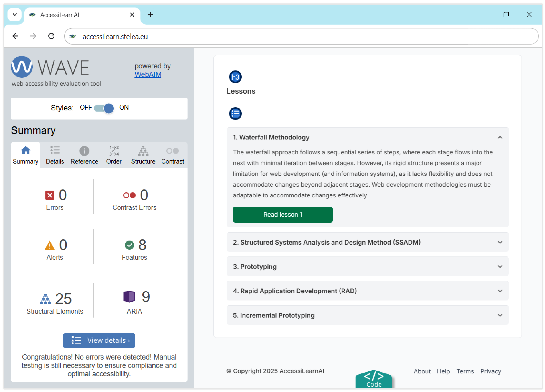This screenshot has width=545, height=392.
Task: Click the green Features checkmark icon
Action: pyautogui.click(x=129, y=245)
